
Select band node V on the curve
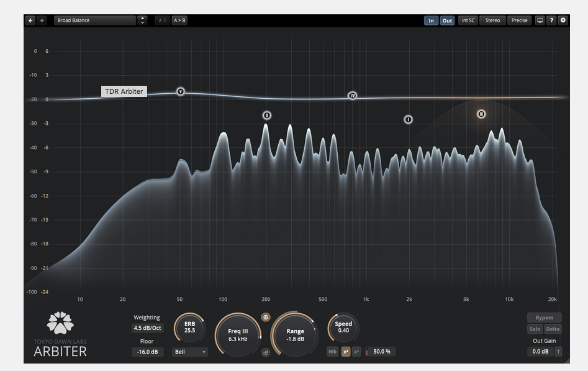click(181, 91)
